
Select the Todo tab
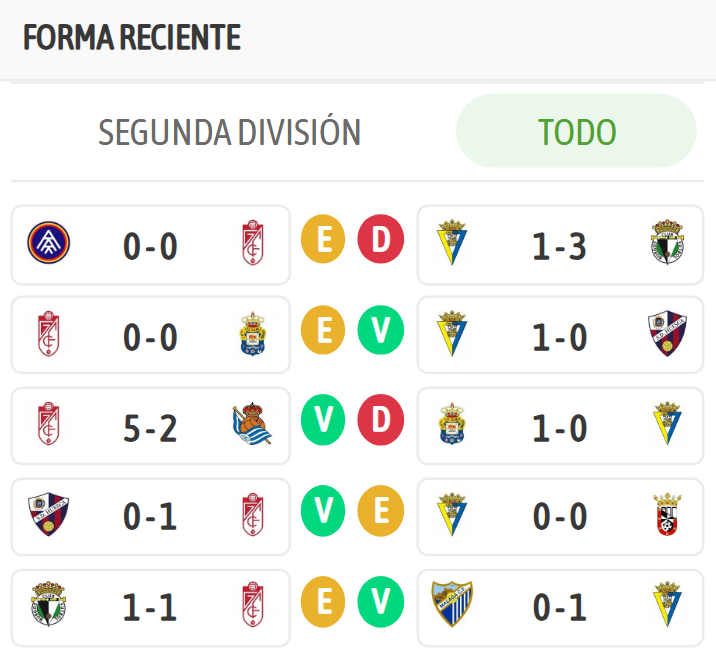point(576,132)
